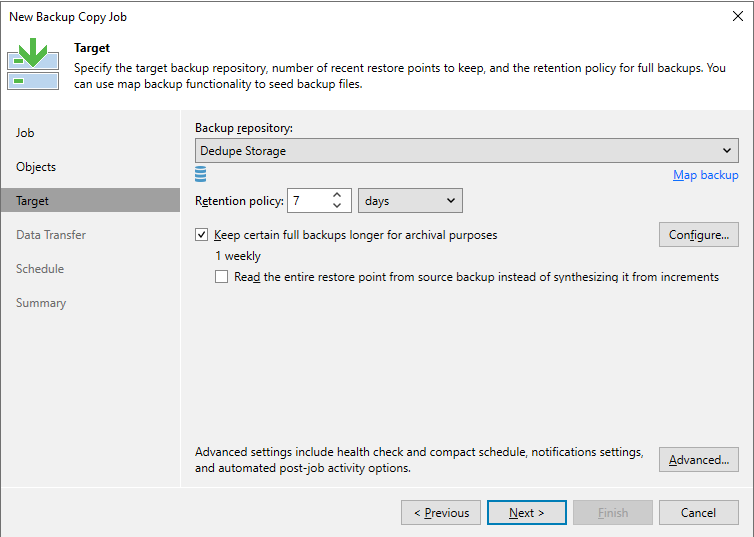Image resolution: width=754 pixels, height=537 pixels.
Task: Increase retention policy value with up arrow
Action: pyautogui.click(x=337, y=195)
